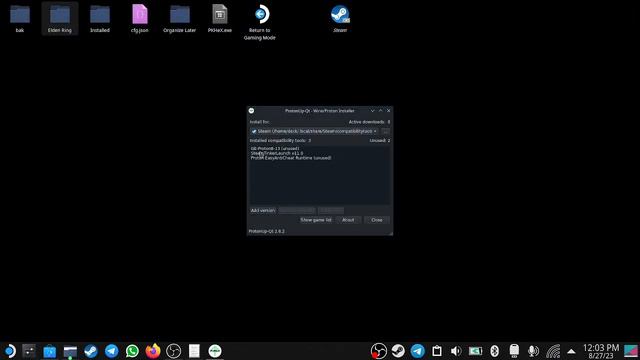Expand the hidden system tray icons arrow
The height and width of the screenshot is (360, 640).
tap(571, 351)
